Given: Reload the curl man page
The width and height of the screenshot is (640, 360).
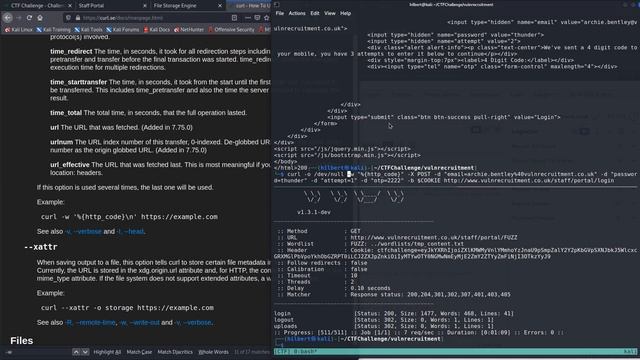Looking at the screenshot, I should pyautogui.click(x=29, y=18).
